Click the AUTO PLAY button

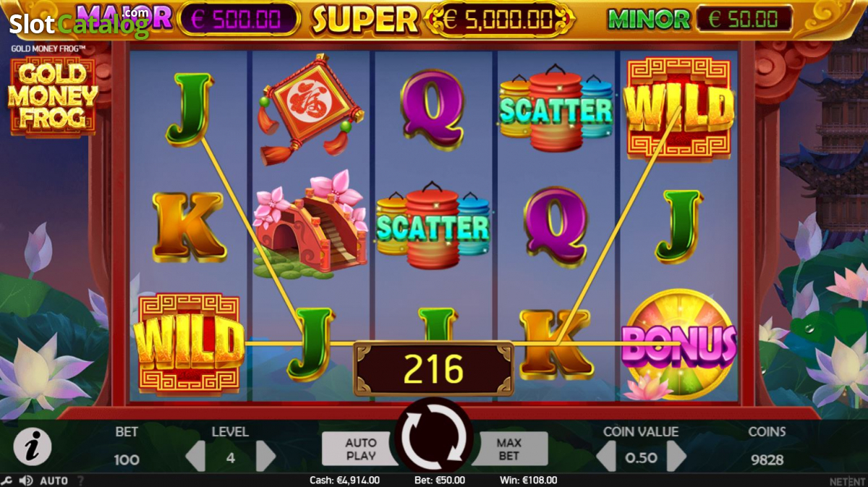click(x=361, y=449)
